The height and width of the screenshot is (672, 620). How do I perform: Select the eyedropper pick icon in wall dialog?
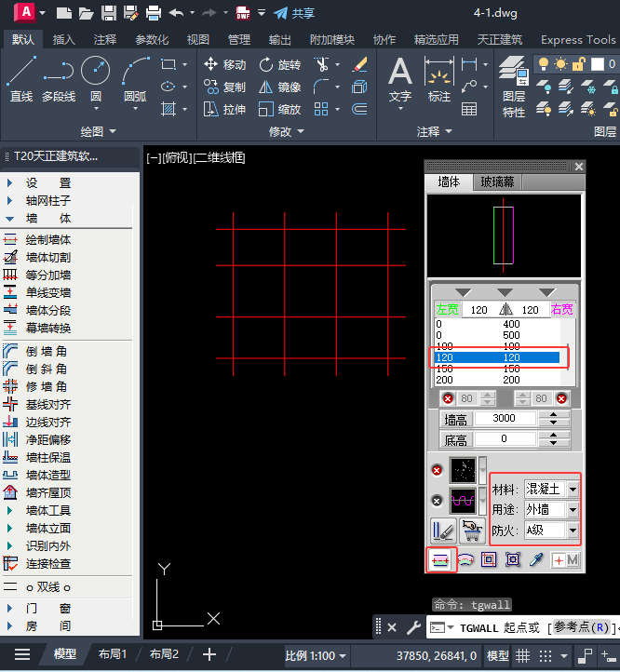[537, 559]
